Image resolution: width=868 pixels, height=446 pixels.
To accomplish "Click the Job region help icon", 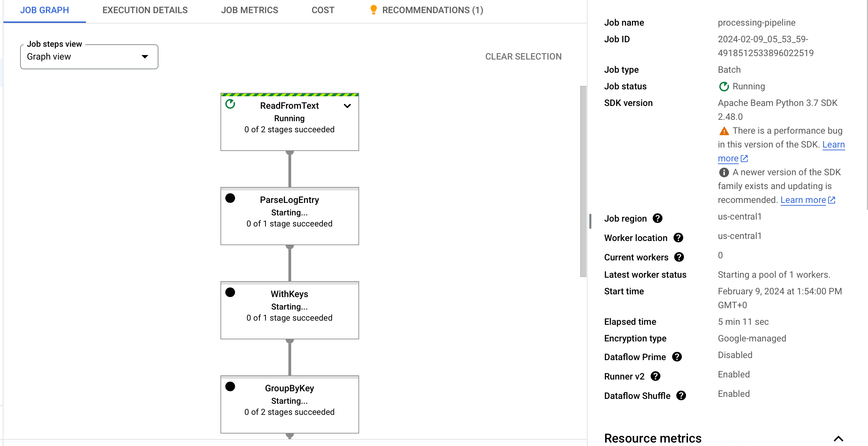I will (x=657, y=218).
